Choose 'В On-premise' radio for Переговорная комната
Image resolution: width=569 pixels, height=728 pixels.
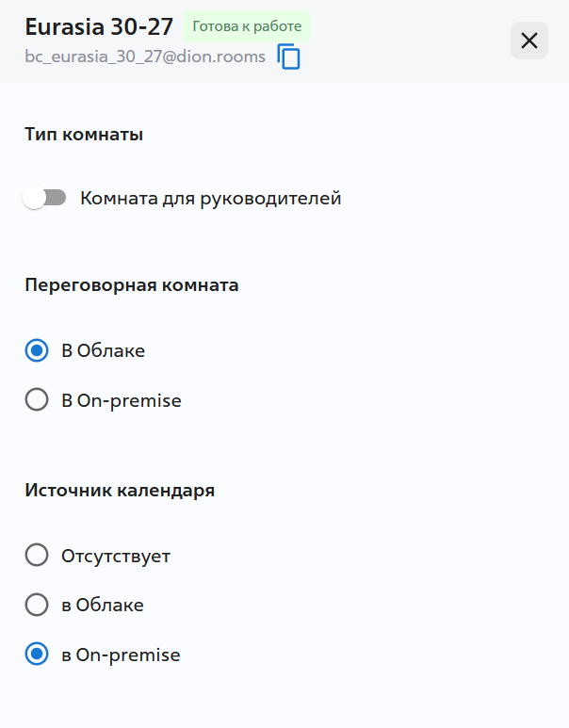coord(37,400)
